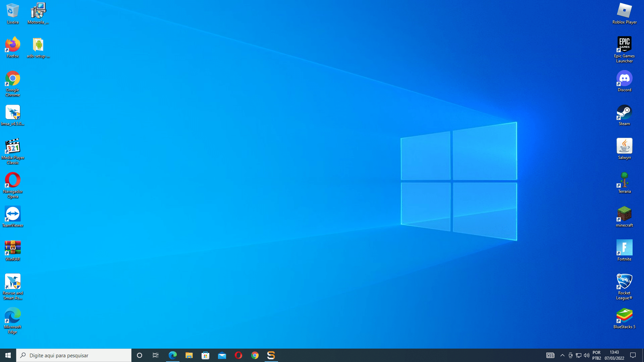Image resolution: width=644 pixels, height=362 pixels.
Task: Open the touch keyboard tray icon
Action: point(550,355)
